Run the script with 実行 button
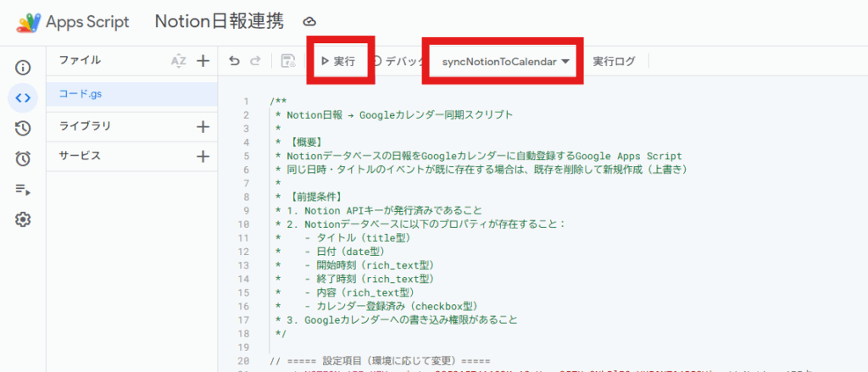 339,62
